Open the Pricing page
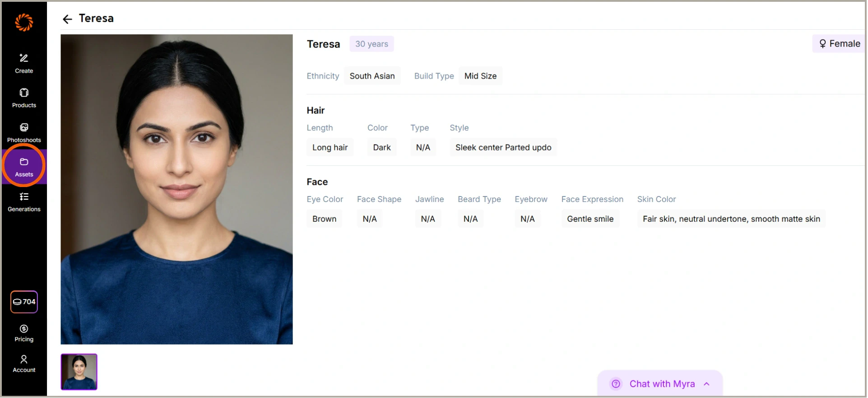The image size is (868, 398). (24, 333)
